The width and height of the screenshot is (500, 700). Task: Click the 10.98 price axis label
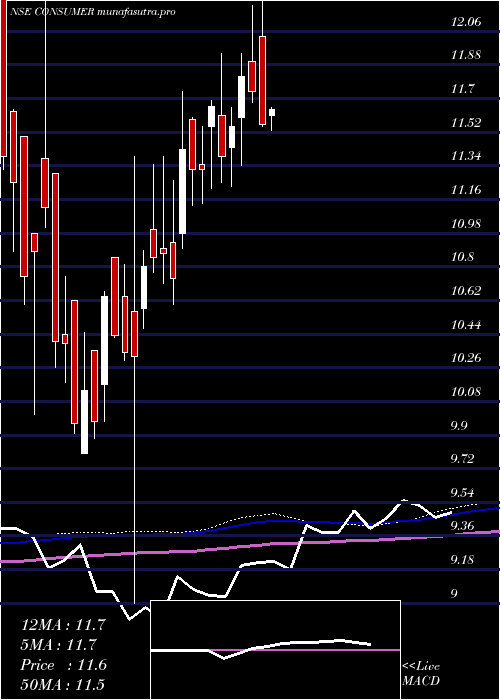click(x=466, y=223)
